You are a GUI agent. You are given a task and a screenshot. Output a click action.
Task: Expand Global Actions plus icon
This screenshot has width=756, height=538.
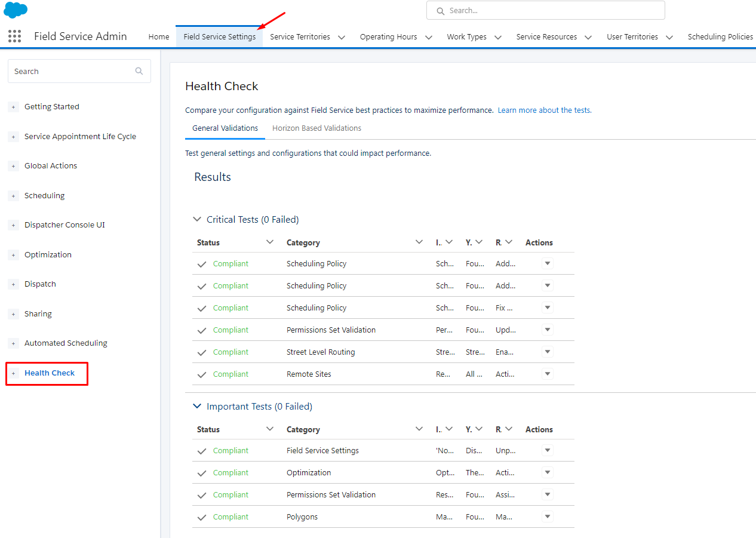coord(13,166)
